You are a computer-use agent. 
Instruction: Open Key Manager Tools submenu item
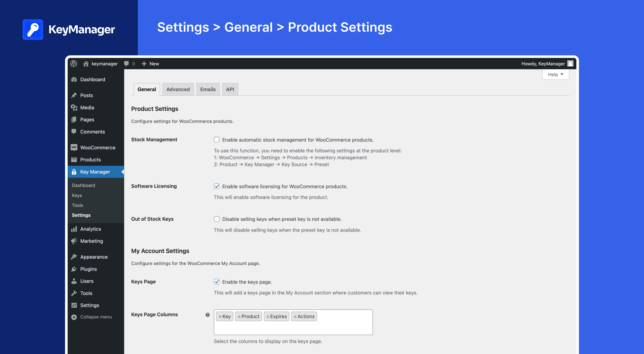[77, 205]
